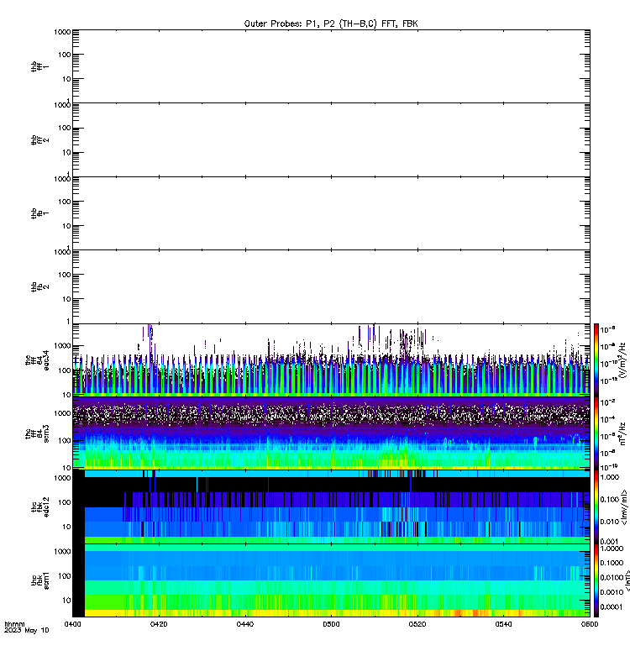Click the 10 tick label on thb fff 2 axis

(67, 153)
